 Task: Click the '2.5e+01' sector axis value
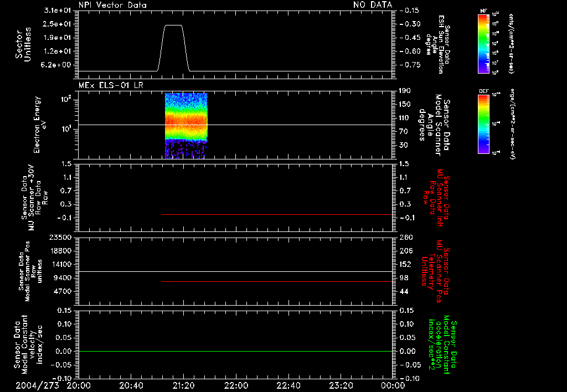pyautogui.click(x=57, y=24)
